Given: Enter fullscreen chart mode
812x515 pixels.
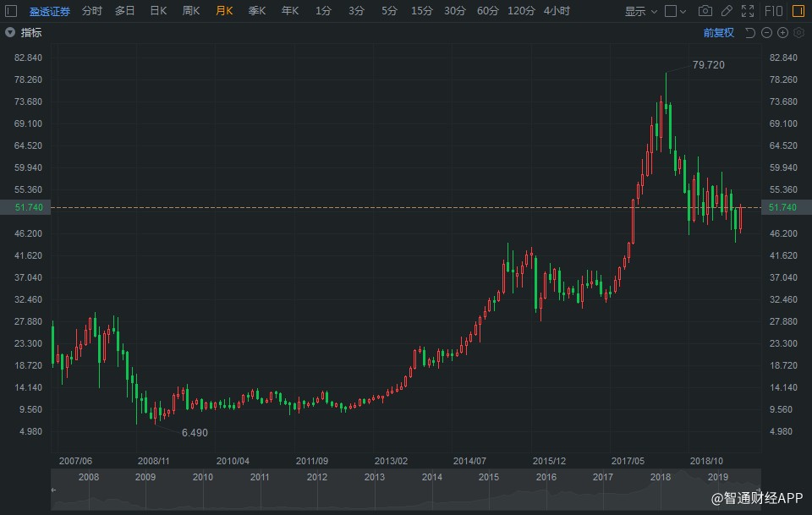Looking at the screenshot, I should click(747, 11).
